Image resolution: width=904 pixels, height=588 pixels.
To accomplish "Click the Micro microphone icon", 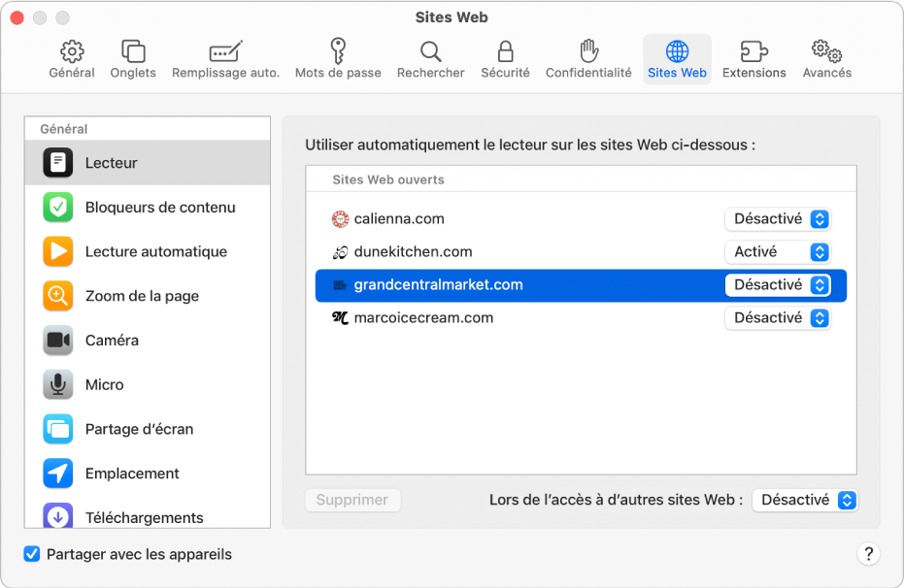I will click(x=58, y=384).
